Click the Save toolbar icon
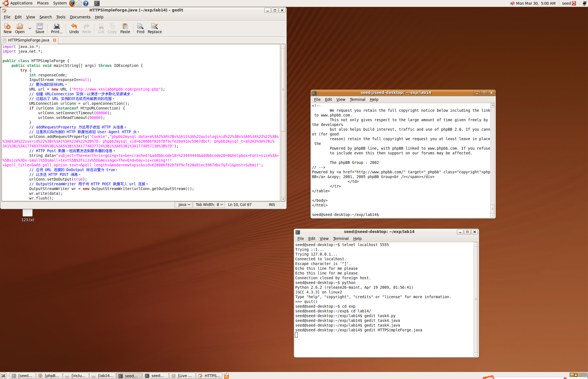This screenshot has width=588, height=379. (x=40, y=28)
